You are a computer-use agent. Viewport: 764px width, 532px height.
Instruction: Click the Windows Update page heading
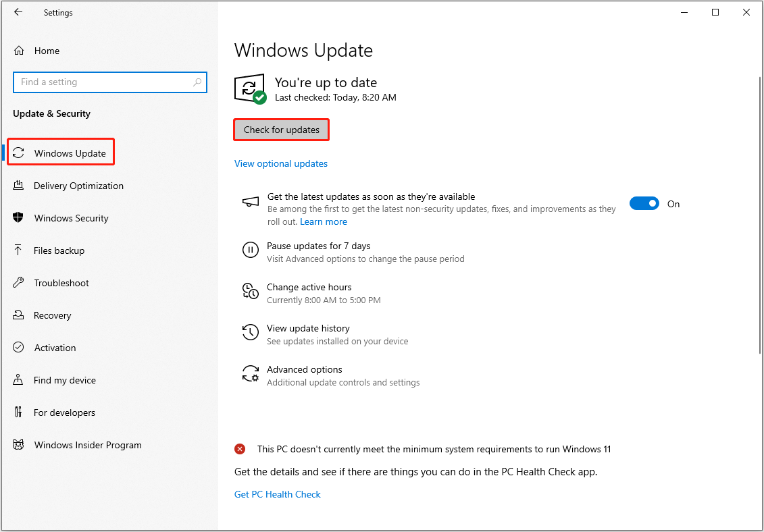pos(303,50)
